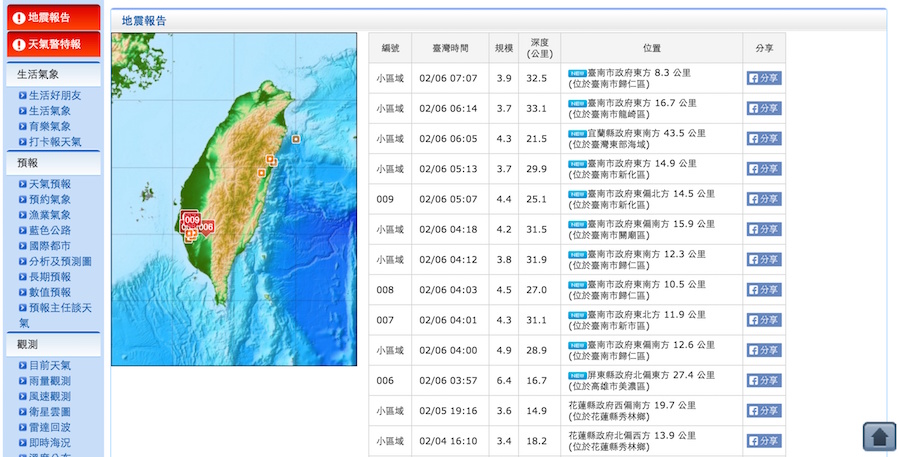Go to 生活好朋友 link
Viewport: 900px width, 457px height.
click(x=55, y=95)
